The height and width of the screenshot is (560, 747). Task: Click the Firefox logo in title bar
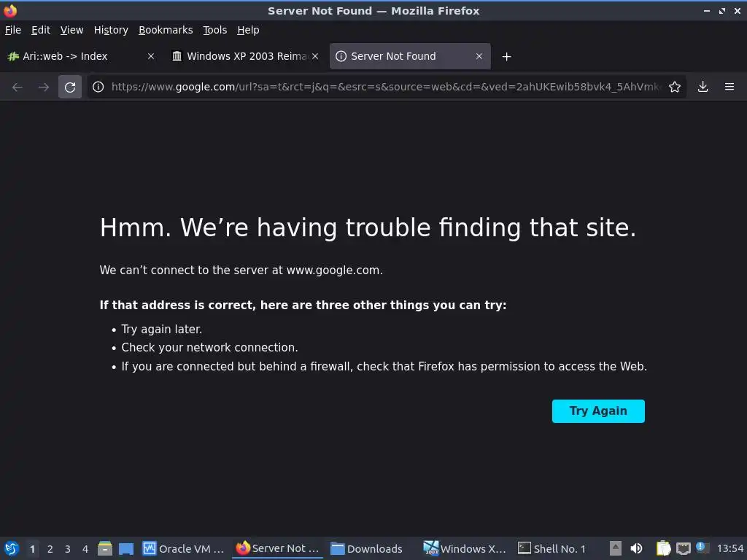pyautogui.click(x=10, y=10)
